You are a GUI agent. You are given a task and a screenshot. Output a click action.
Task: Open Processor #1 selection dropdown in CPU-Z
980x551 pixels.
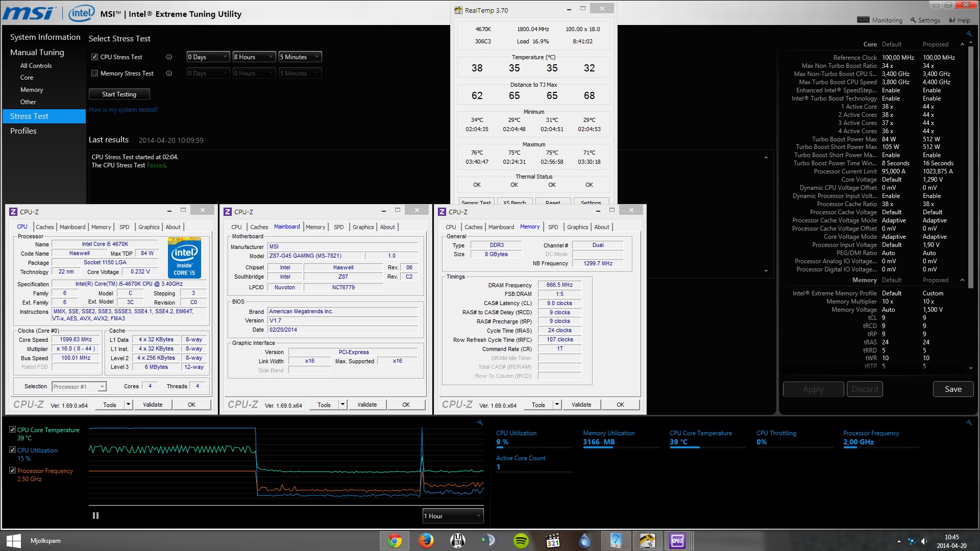click(79, 387)
